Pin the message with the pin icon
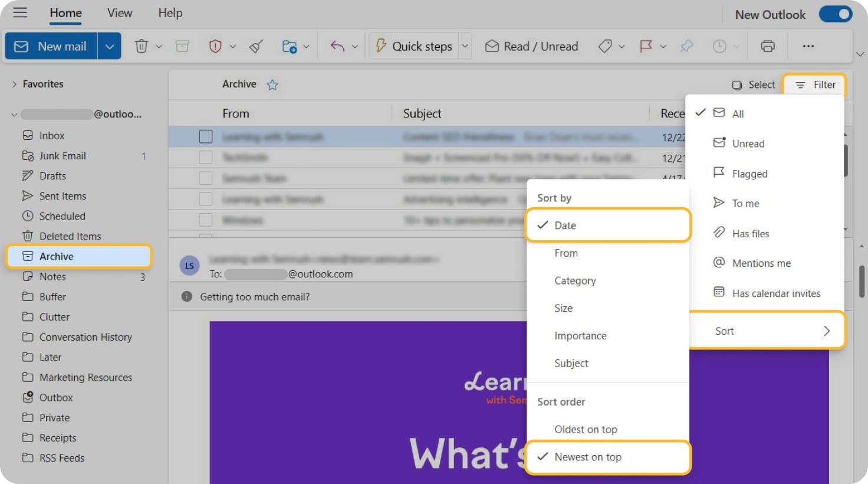Image resolution: width=868 pixels, height=484 pixels. (686, 45)
